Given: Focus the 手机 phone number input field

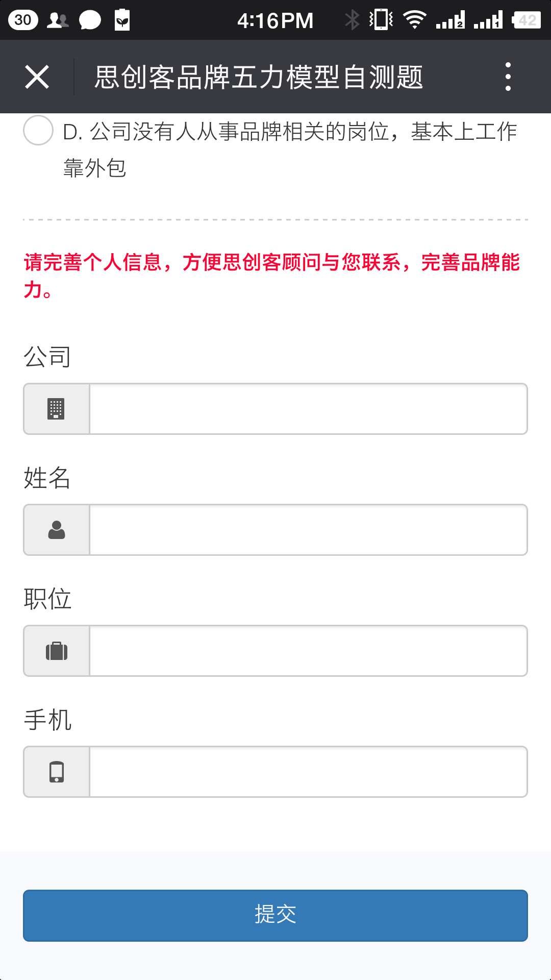Looking at the screenshot, I should coord(308,772).
